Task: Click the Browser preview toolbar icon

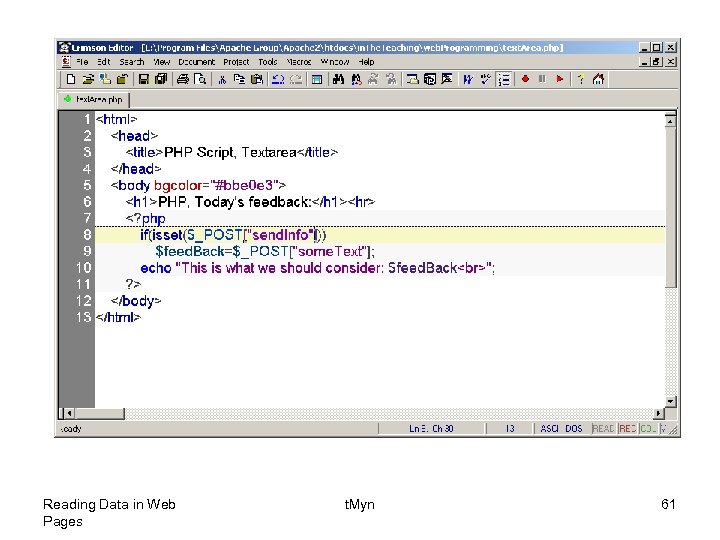Action: coord(430,79)
